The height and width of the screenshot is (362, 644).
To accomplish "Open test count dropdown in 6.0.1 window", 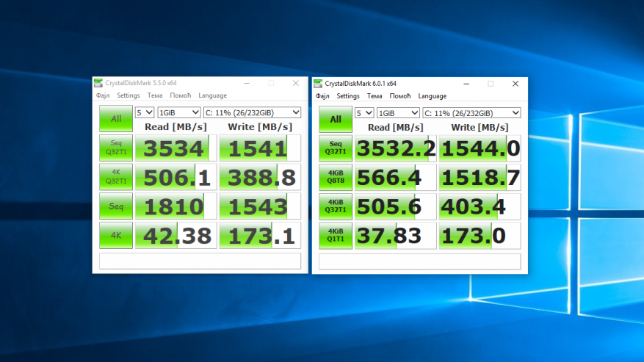I will point(364,113).
